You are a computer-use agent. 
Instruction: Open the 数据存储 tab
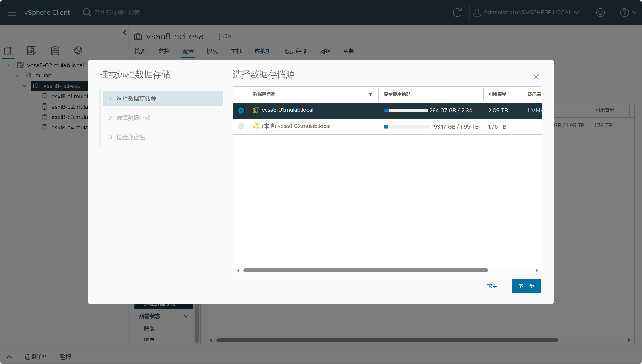click(295, 51)
